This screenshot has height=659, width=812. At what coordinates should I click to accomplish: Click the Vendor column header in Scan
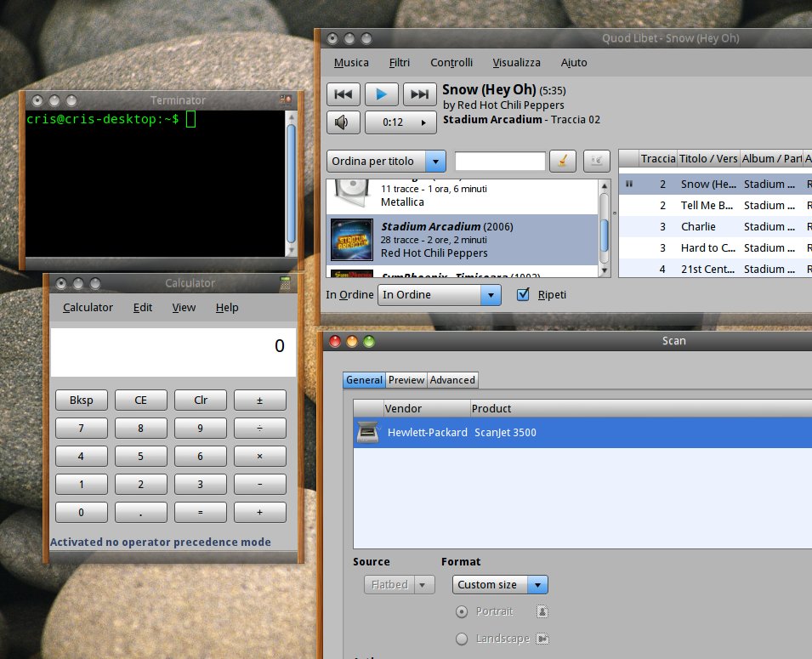[427, 408]
